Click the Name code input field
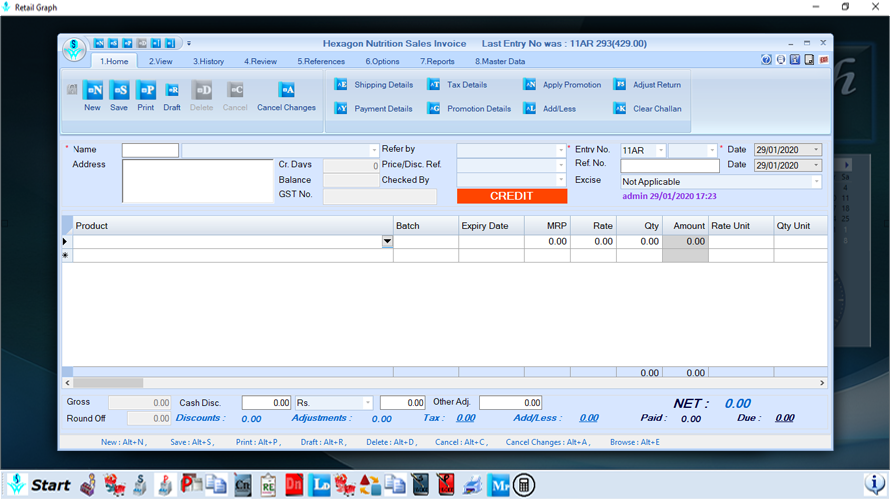 (150, 150)
